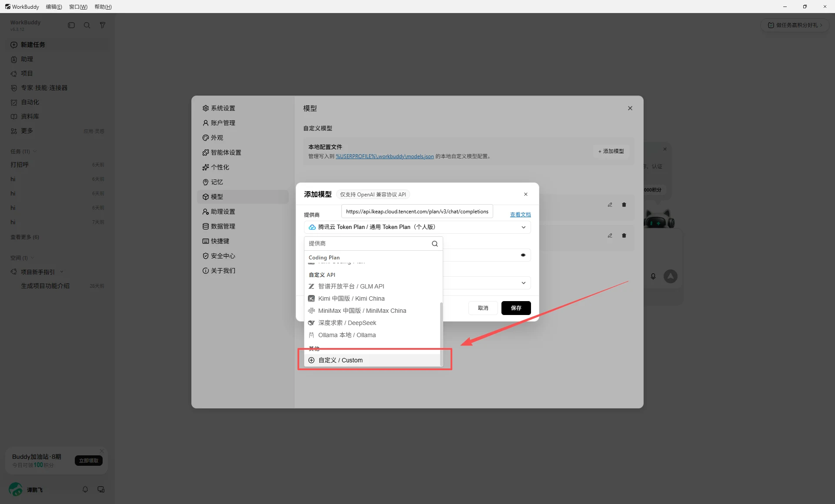Open the 查看文档 link

520,215
